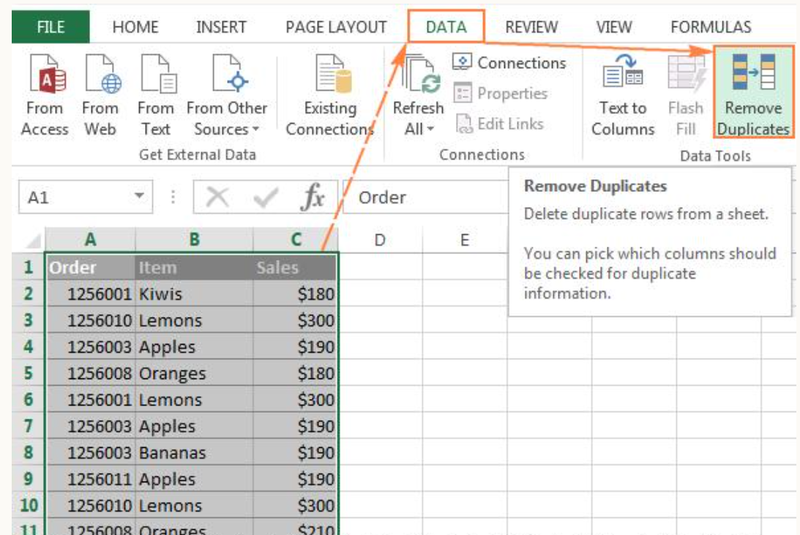Click the Flash Fill button
Image resolution: width=800 pixels, height=535 pixels.
point(686,95)
